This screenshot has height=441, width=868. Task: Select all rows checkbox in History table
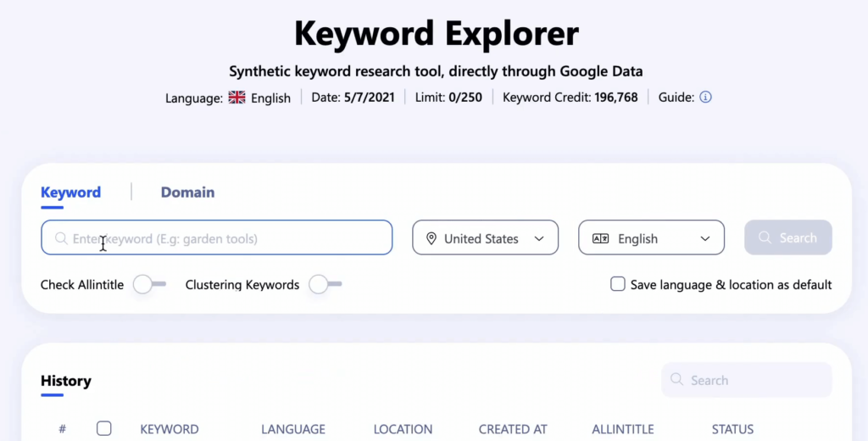point(103,428)
